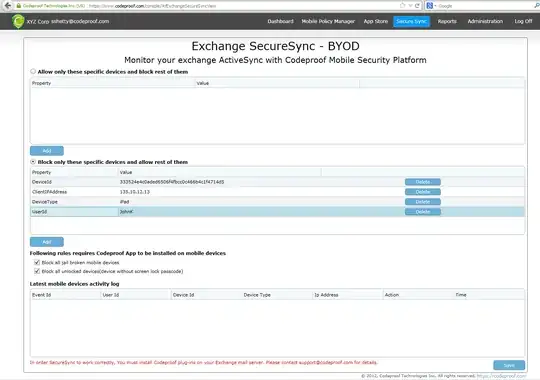This screenshot has height=380, width=540.
Task: Click Value column header in allow list
Action: tap(277, 83)
